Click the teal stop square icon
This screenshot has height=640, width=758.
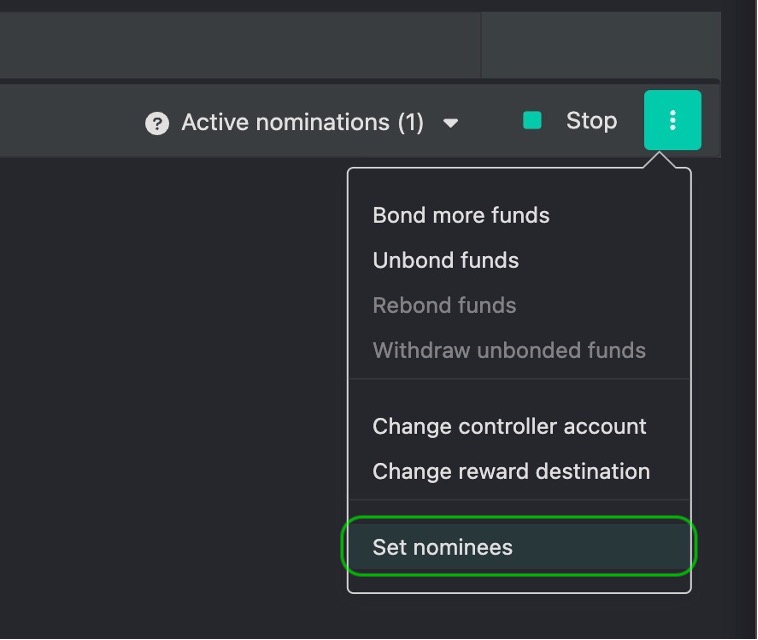click(x=532, y=121)
